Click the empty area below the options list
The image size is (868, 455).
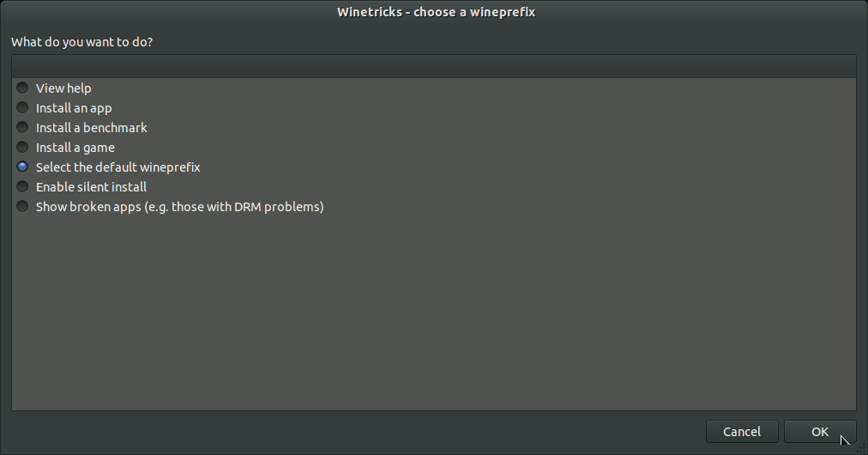434,313
